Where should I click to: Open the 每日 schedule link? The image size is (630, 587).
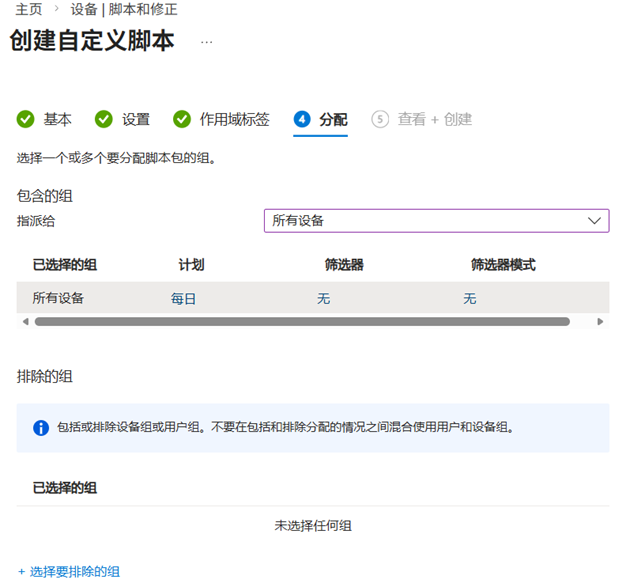coord(183,298)
